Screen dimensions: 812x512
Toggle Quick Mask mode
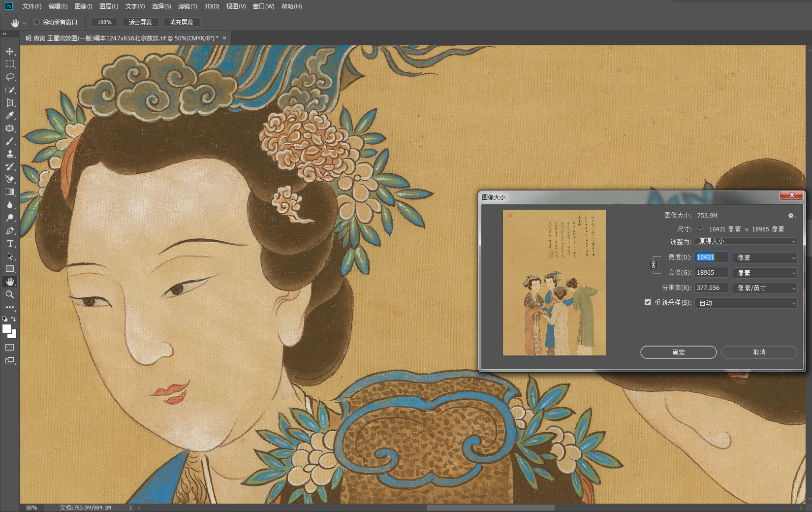click(x=10, y=347)
